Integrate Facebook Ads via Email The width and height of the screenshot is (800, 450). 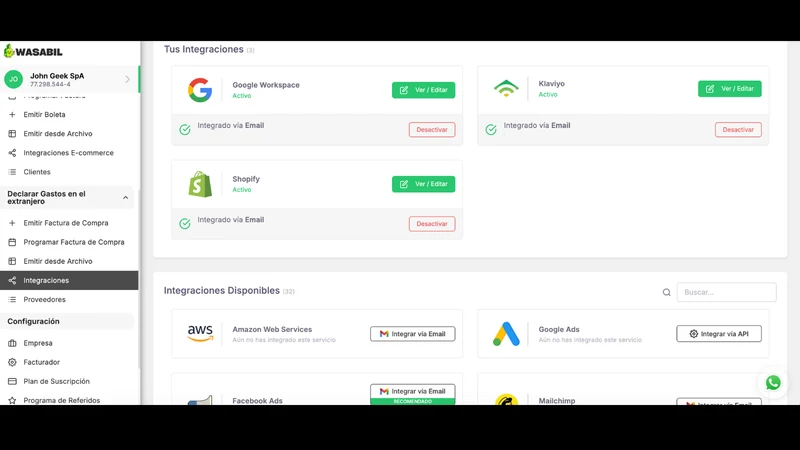click(413, 391)
